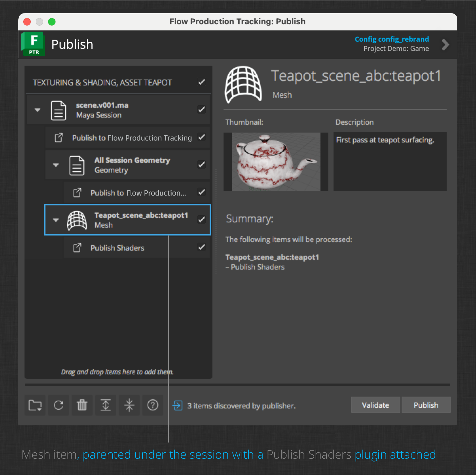This screenshot has width=476, height=475.
Task: Click into the Description text field
Action: click(x=390, y=161)
